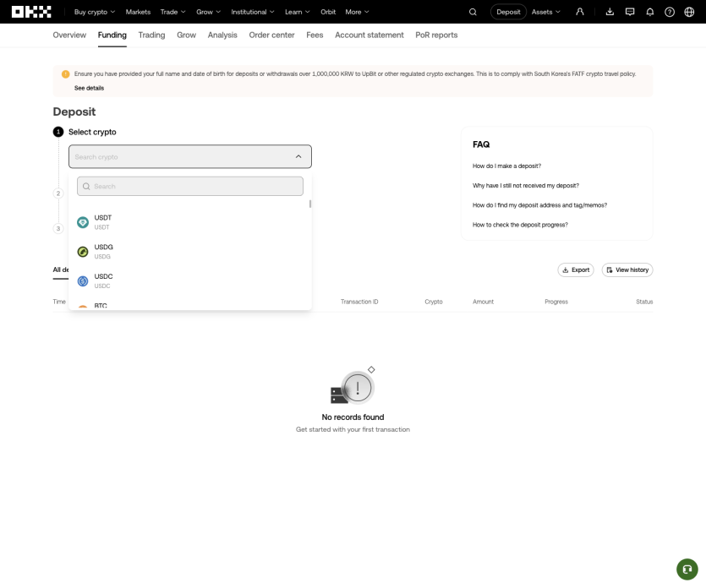Open the help question mark icon
The width and height of the screenshot is (706, 588).
(670, 12)
